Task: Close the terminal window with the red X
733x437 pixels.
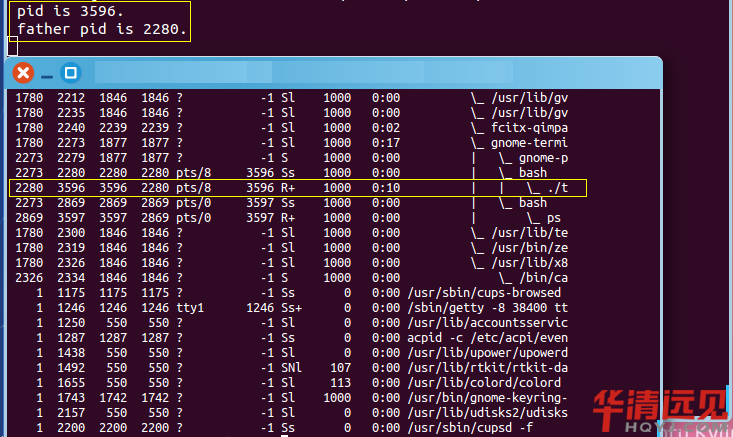Action: 22,73
